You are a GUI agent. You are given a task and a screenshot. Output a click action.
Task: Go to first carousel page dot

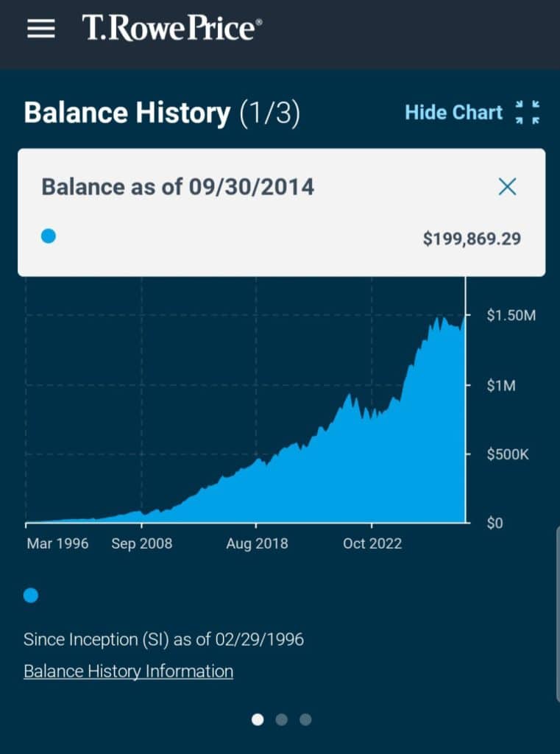pos(258,719)
